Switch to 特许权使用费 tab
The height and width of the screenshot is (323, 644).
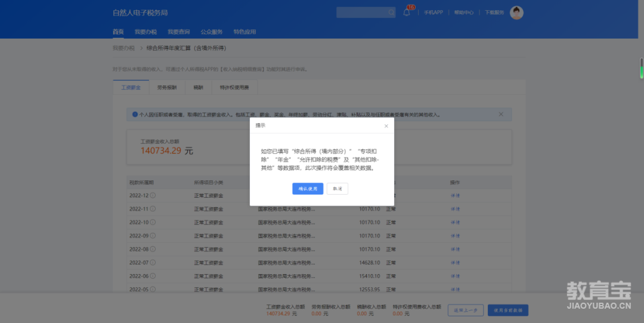click(234, 87)
